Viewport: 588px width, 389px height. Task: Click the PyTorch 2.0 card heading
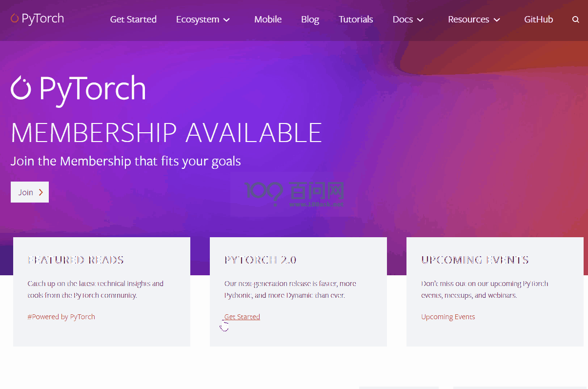(x=260, y=260)
